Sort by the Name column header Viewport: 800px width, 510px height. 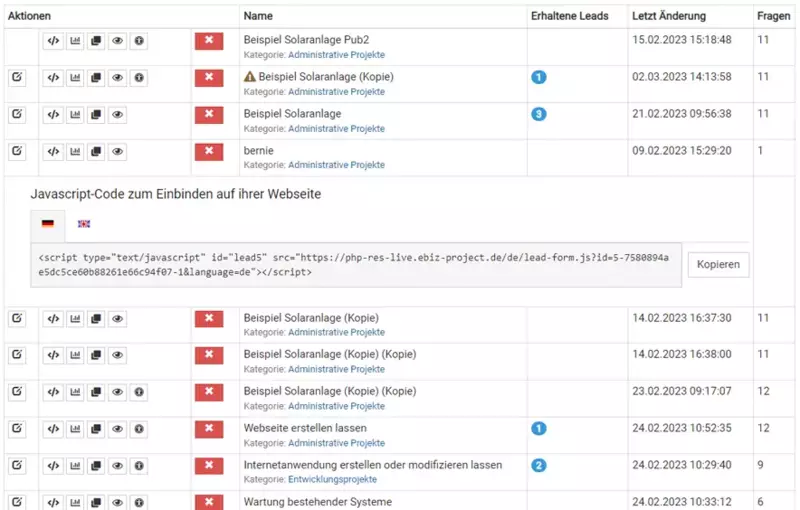(258, 16)
